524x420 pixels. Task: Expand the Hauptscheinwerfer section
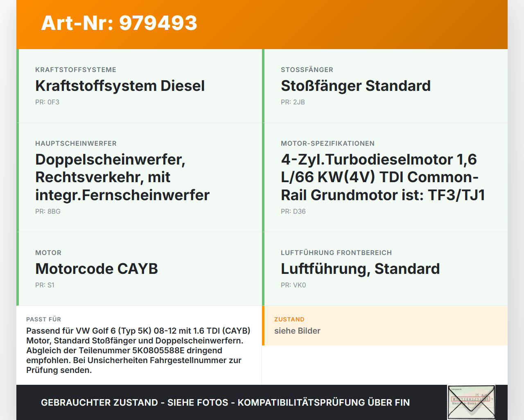click(x=76, y=143)
